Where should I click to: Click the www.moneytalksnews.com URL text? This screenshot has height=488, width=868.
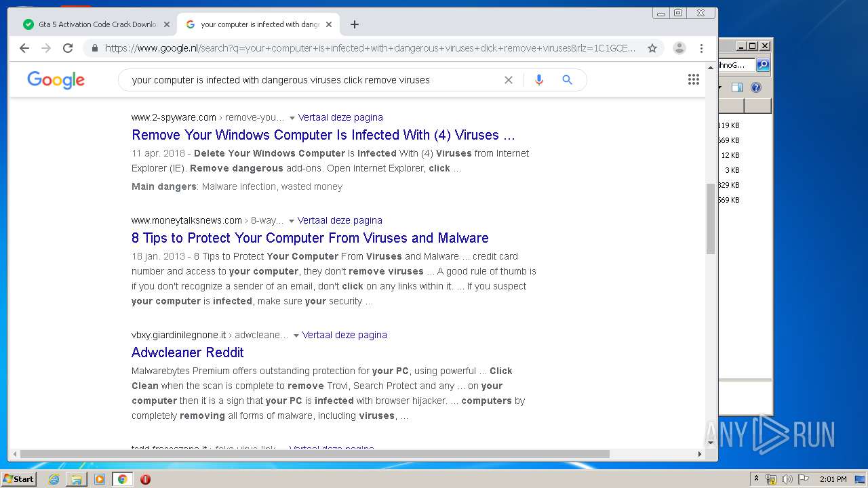(186, 220)
